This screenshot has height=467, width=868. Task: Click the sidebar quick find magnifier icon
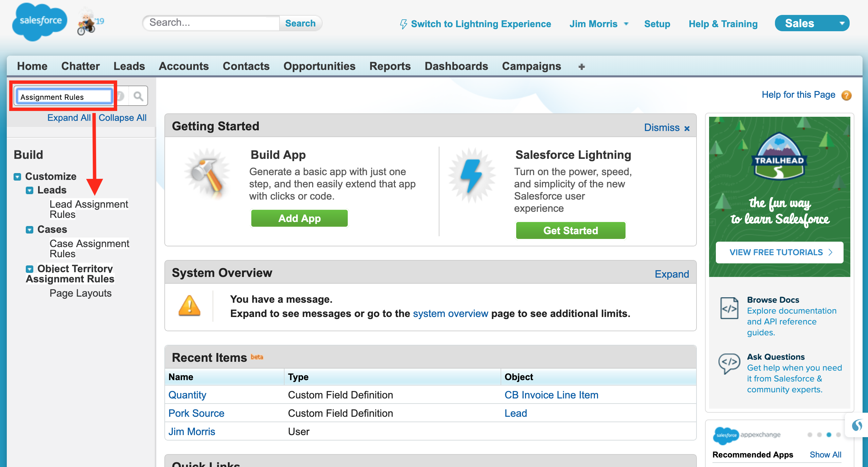138,96
